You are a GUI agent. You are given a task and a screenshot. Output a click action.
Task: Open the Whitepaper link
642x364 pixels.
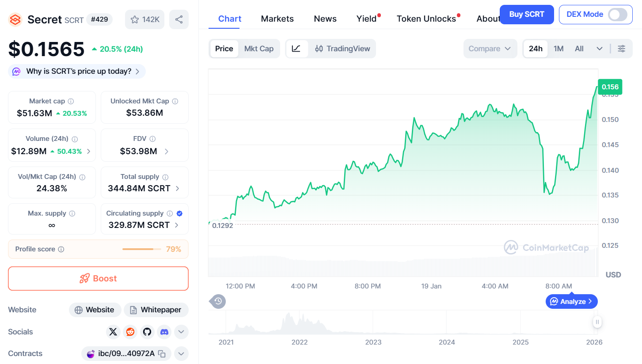pos(156,310)
